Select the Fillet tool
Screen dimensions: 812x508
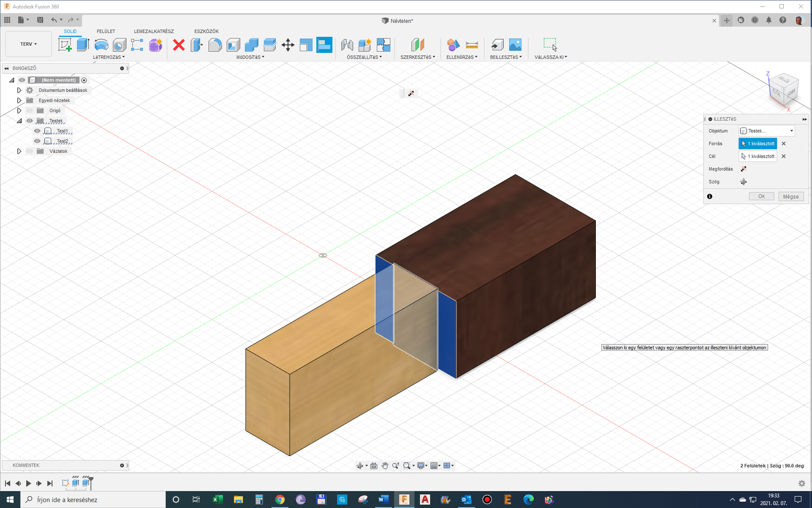click(x=215, y=45)
